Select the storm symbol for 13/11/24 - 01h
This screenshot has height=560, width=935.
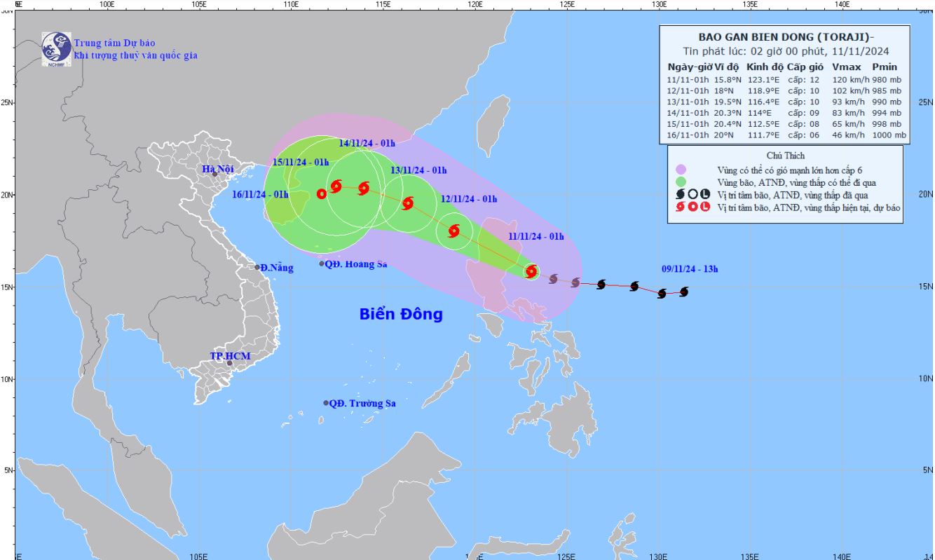408,203
